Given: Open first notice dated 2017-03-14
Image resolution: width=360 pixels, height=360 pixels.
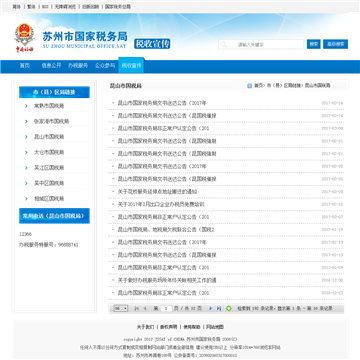Looking at the screenshot, I should [x=162, y=103].
